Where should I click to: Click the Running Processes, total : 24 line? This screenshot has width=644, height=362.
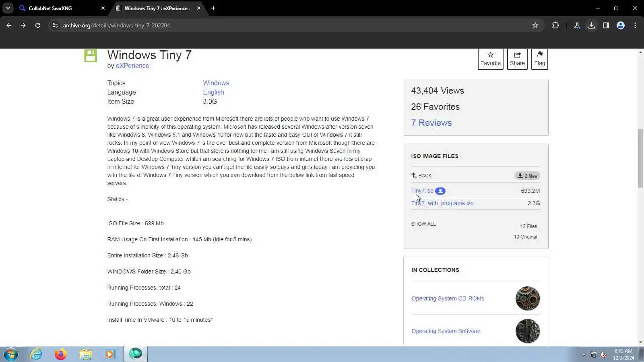pos(144,288)
